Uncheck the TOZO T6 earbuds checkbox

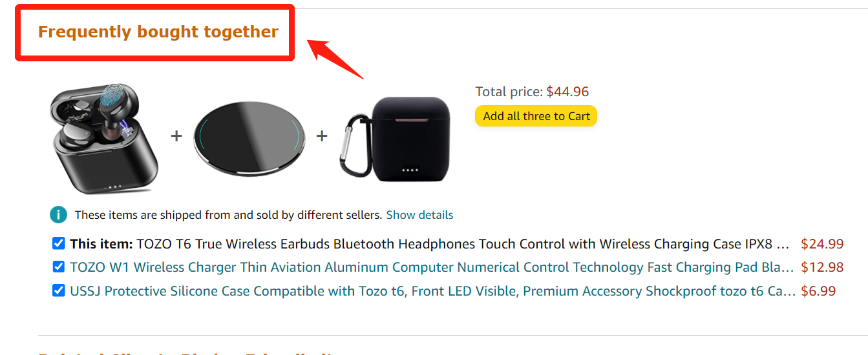coord(58,243)
